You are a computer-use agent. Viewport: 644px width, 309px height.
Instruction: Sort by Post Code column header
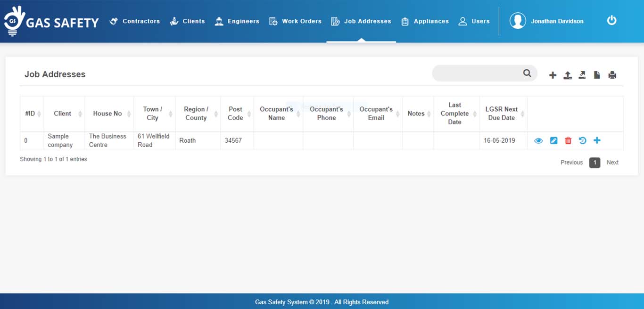[x=237, y=114]
